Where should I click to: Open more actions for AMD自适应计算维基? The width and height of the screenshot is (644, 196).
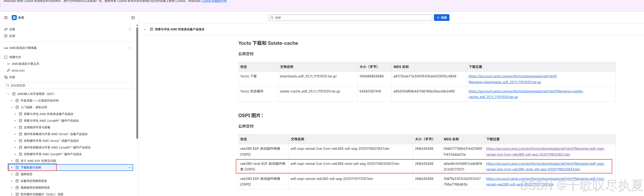[130, 48]
